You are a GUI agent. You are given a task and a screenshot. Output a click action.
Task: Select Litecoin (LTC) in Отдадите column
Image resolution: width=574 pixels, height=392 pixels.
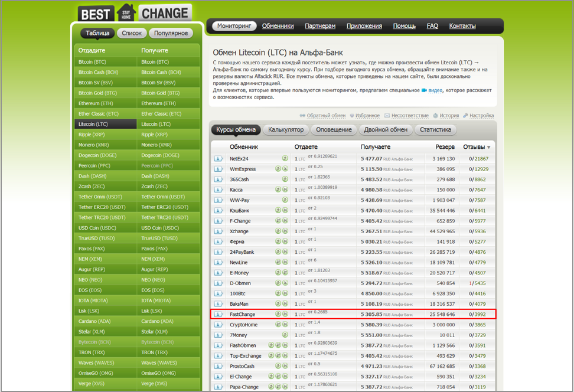(106, 124)
